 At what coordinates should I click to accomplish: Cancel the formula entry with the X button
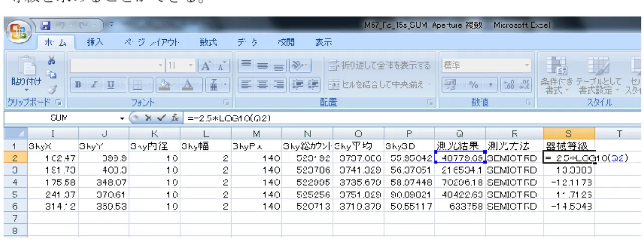[x=149, y=118]
